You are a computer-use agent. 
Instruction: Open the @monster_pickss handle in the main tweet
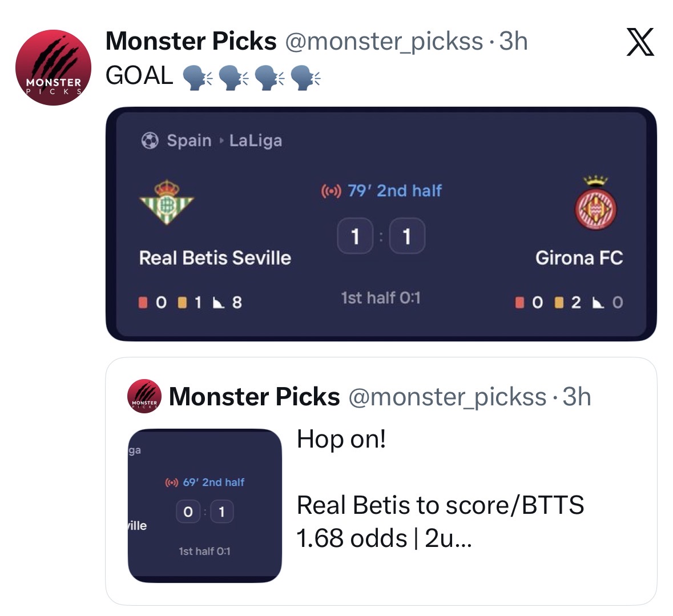pos(383,41)
